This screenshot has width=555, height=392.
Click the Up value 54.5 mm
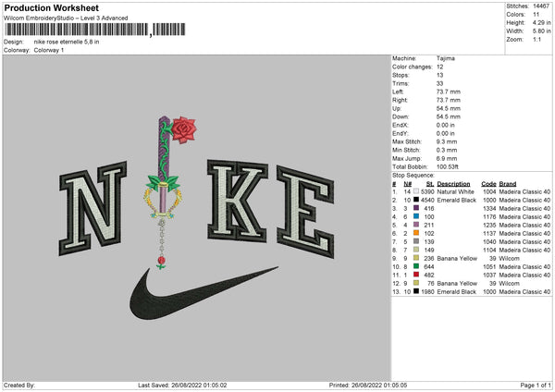coord(449,108)
